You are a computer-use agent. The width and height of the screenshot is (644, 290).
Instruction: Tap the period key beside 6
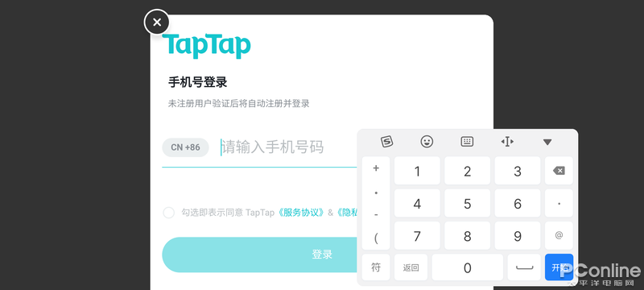(559, 203)
